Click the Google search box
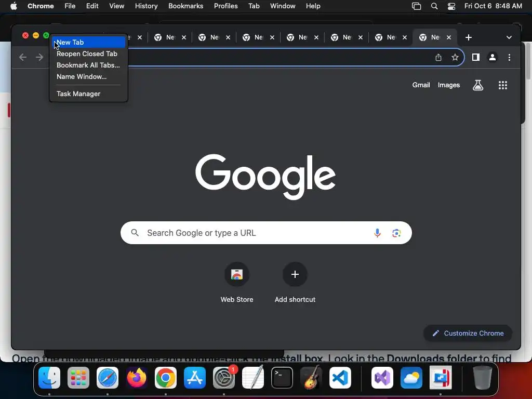532x399 pixels. (266, 233)
